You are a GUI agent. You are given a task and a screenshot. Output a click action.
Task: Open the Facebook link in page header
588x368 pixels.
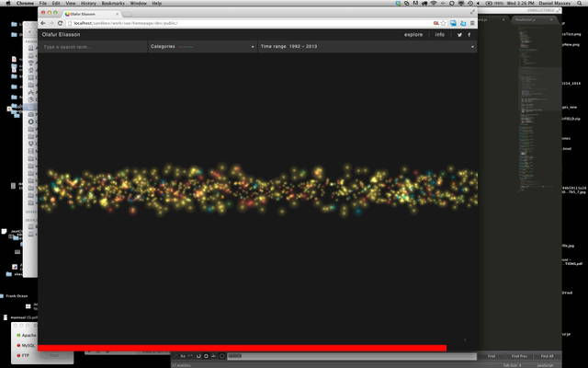click(469, 35)
